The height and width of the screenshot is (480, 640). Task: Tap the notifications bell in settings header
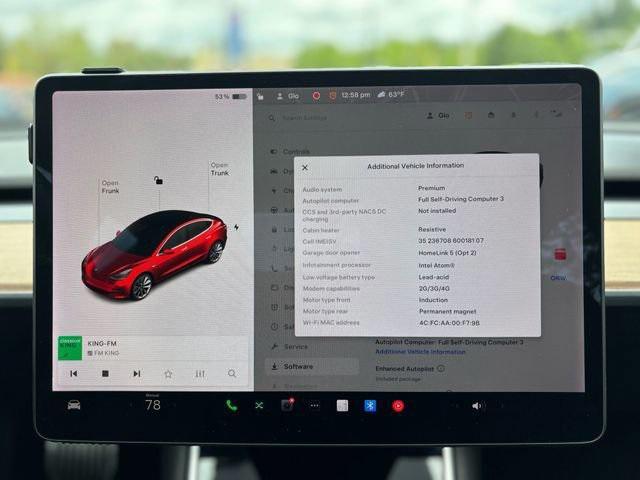click(513, 116)
